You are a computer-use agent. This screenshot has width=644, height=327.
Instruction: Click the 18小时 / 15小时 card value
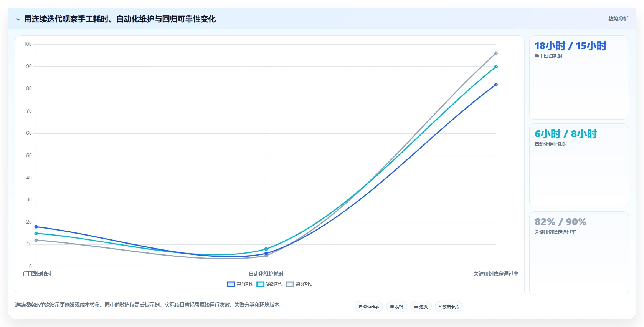tap(570, 46)
